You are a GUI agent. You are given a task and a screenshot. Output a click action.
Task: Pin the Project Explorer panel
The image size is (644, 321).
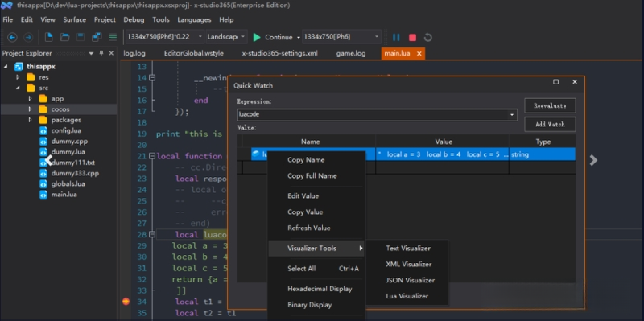tap(101, 53)
